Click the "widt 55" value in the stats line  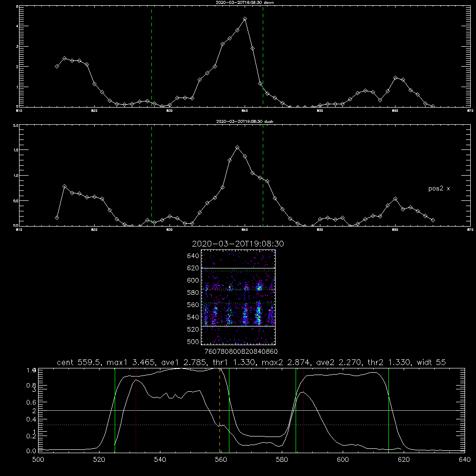point(431,362)
